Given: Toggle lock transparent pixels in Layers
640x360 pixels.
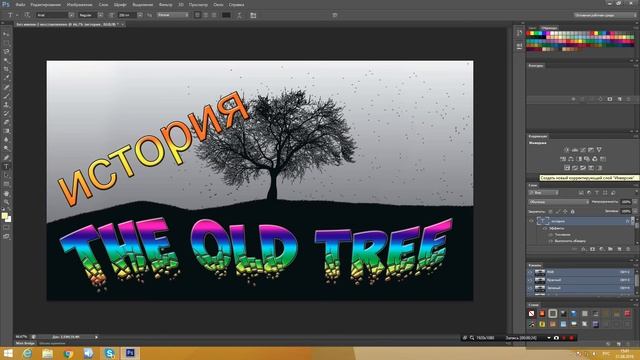Looking at the screenshot, I should click(550, 211).
